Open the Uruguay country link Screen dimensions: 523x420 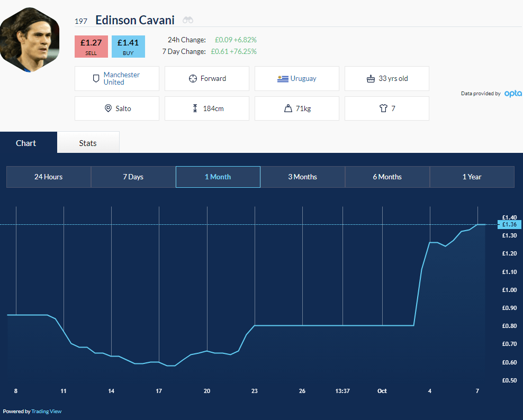[x=303, y=79]
